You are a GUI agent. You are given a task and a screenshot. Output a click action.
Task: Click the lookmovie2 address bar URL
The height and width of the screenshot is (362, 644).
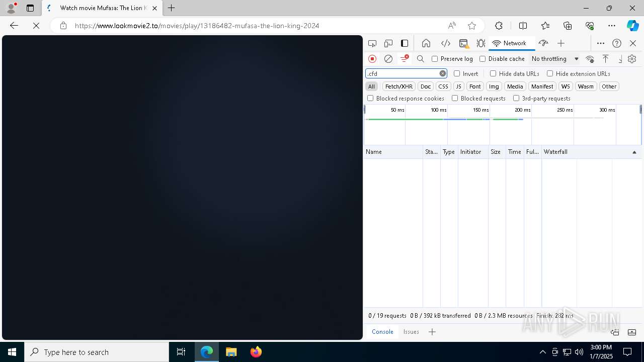pos(197,26)
